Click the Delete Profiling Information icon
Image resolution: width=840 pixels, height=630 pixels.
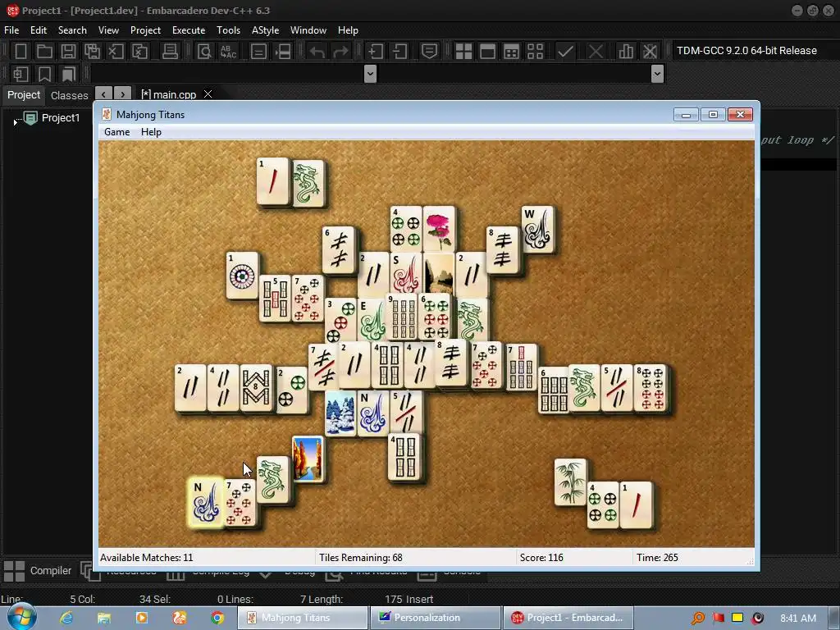650,51
